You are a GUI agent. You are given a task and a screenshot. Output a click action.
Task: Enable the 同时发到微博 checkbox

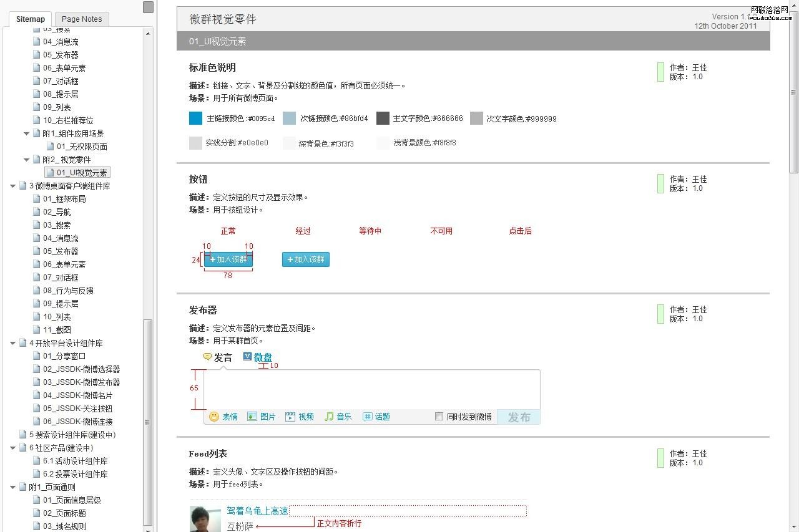439,417
